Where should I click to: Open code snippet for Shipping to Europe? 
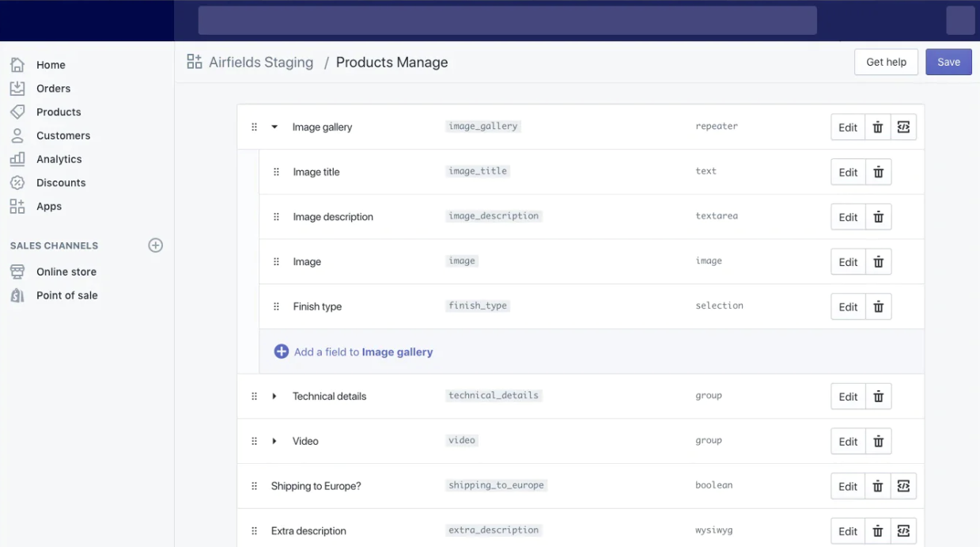pos(903,486)
